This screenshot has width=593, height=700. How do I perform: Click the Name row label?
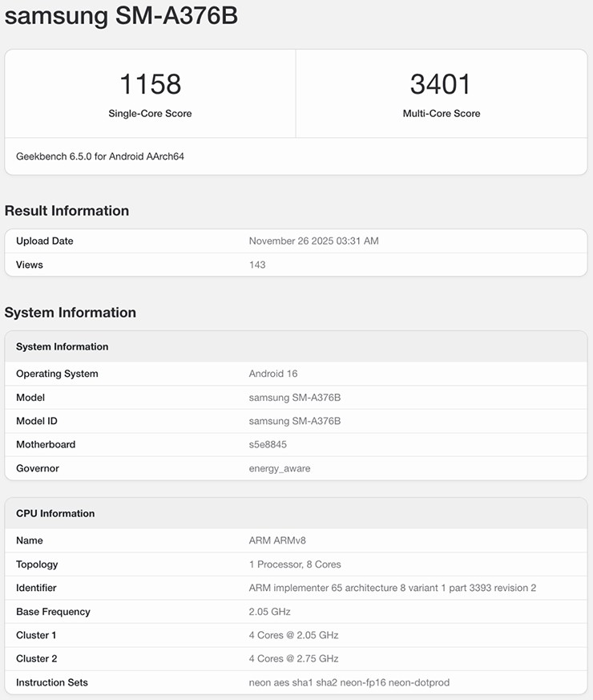click(x=30, y=540)
